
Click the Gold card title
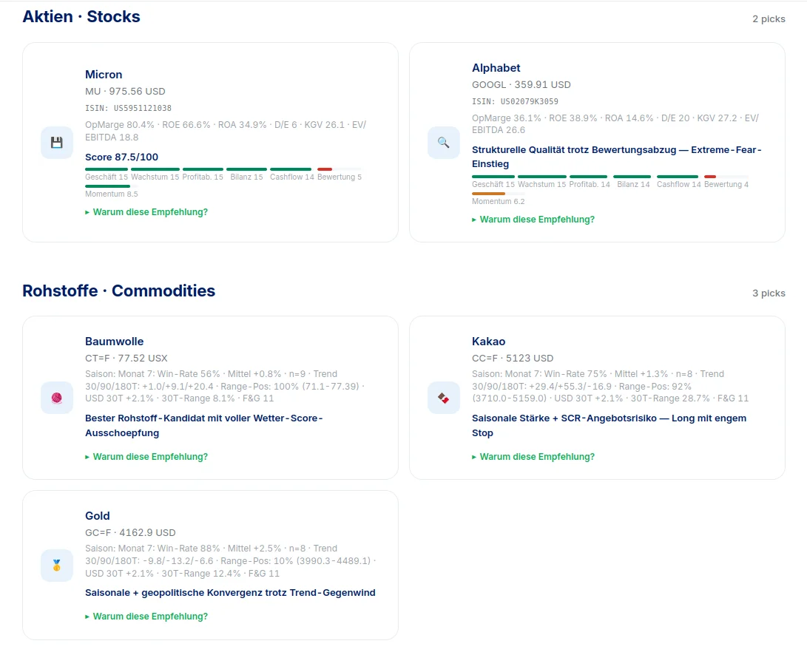point(98,515)
